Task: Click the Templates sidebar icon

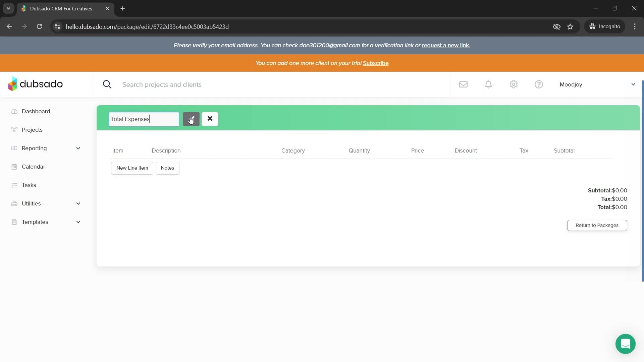Action: click(x=14, y=222)
